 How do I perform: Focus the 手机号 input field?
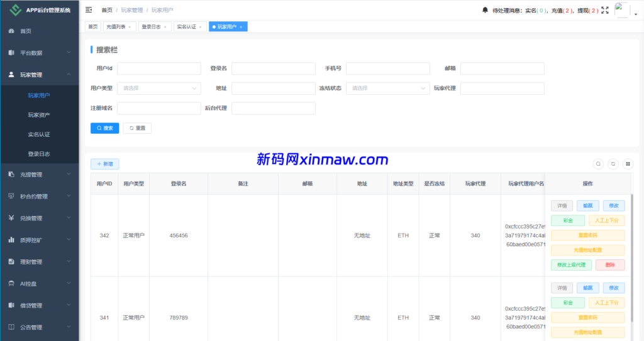[x=387, y=68]
